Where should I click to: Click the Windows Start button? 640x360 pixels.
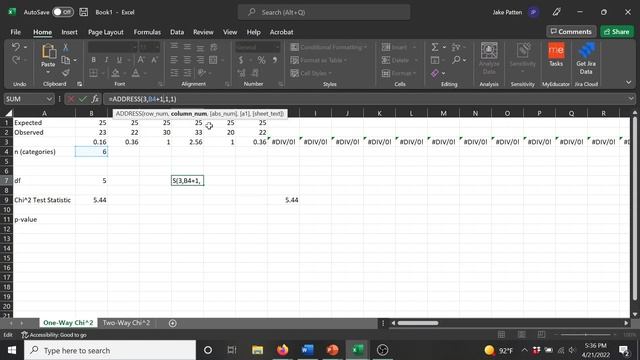pyautogui.click(x=12, y=350)
